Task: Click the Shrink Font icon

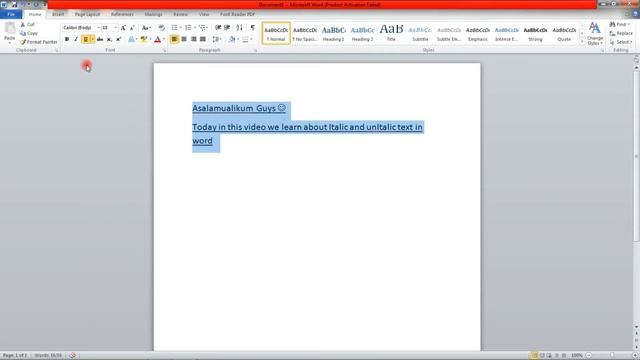Action: click(132, 28)
